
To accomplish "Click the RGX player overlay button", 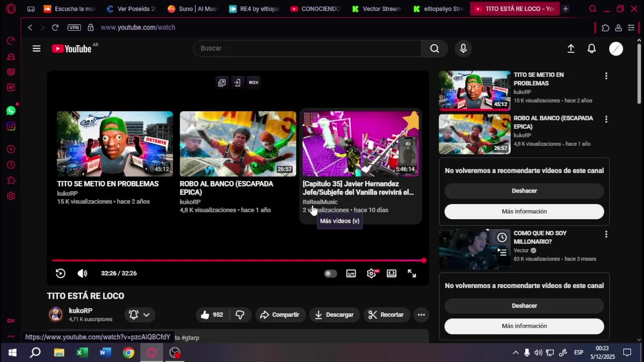I will 254,82.
